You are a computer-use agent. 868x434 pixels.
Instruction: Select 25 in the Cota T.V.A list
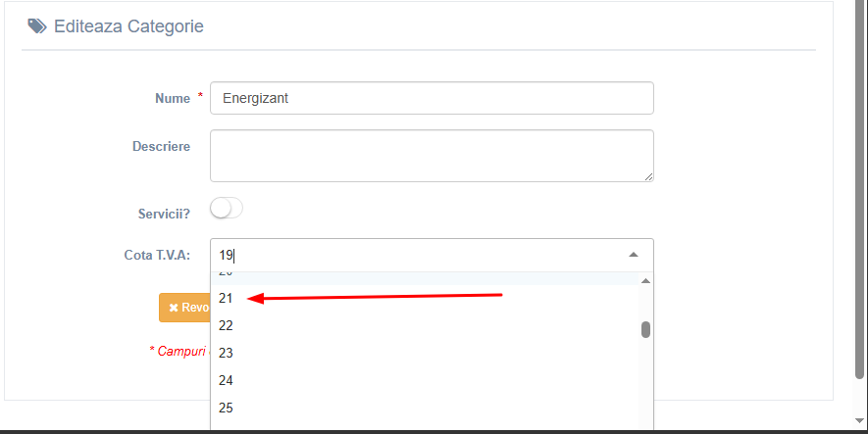(x=425, y=408)
